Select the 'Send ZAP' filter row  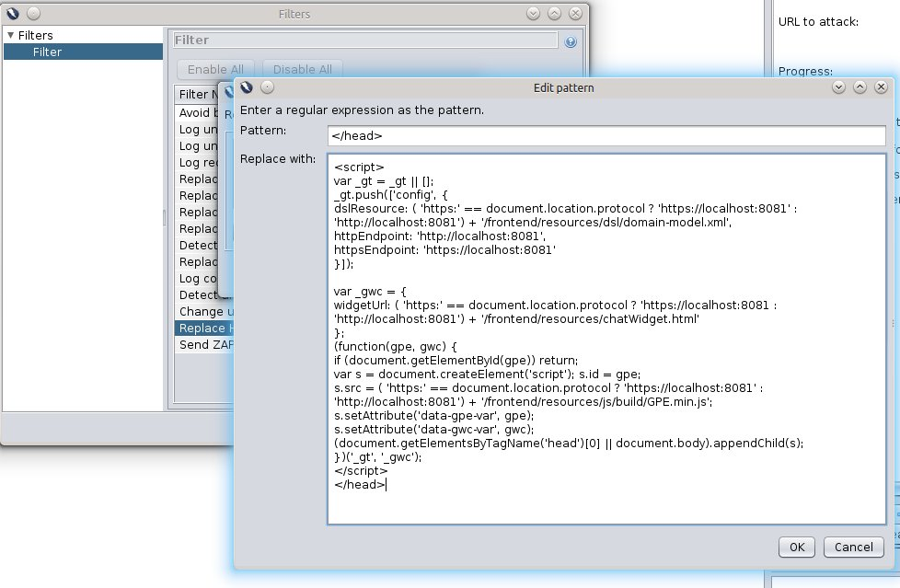tap(204, 344)
